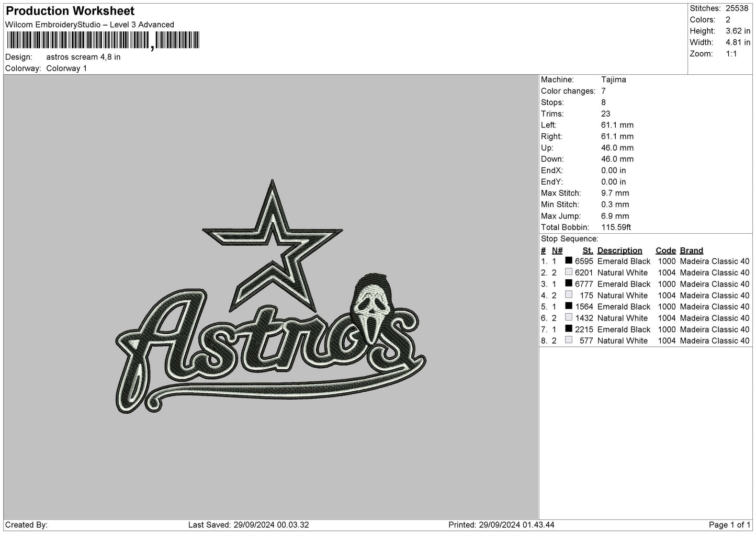The height and width of the screenshot is (534, 756).
Task: Click the 'EndX:' value 0.00 in
Action: click(614, 171)
